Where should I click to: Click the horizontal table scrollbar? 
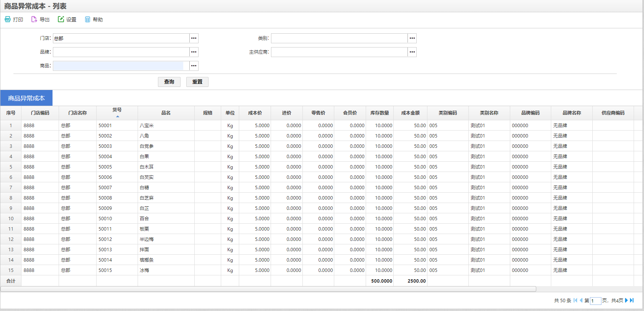tap(268, 289)
